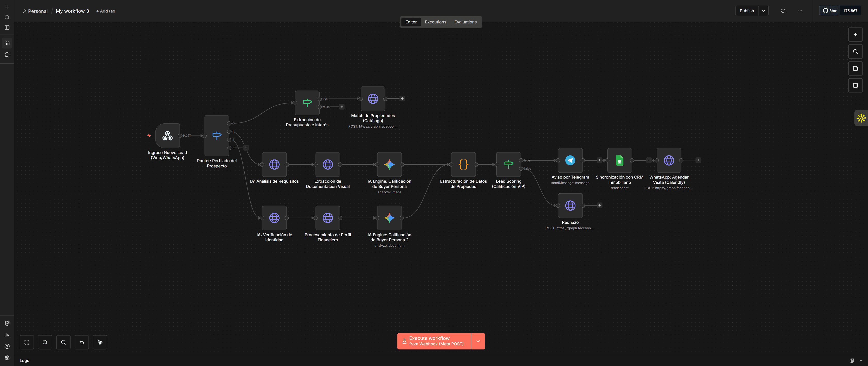Viewport: 868px width, 366px height.
Task: Click the zoom to fit canvas icon
Action: (27, 342)
